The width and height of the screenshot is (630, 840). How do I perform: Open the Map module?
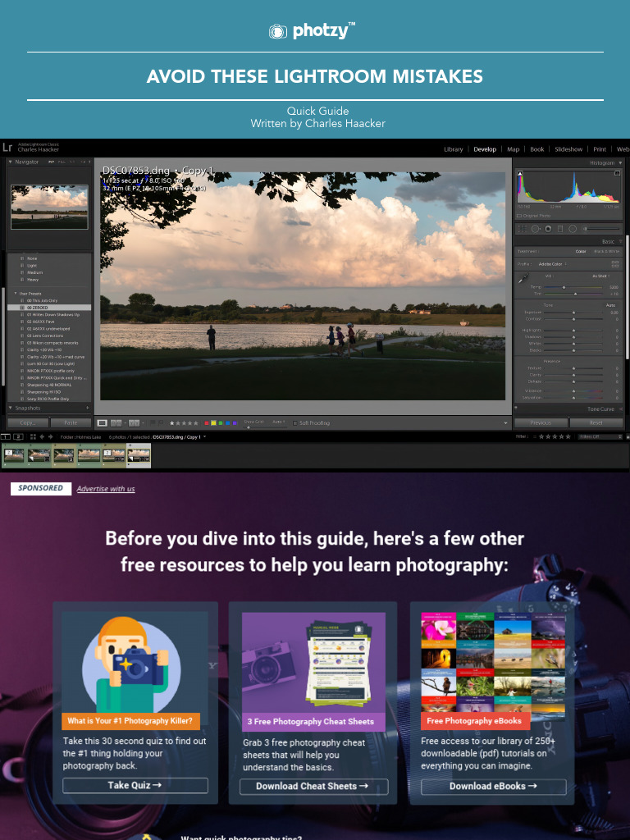513,149
